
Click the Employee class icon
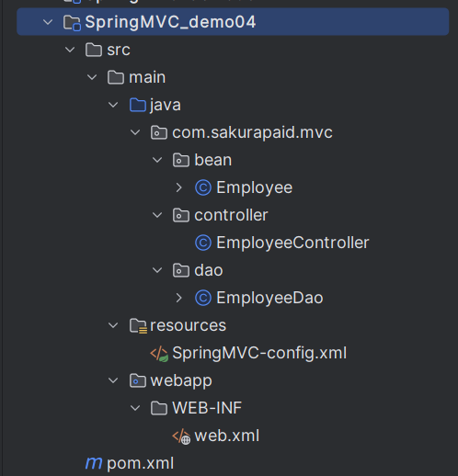(203, 187)
